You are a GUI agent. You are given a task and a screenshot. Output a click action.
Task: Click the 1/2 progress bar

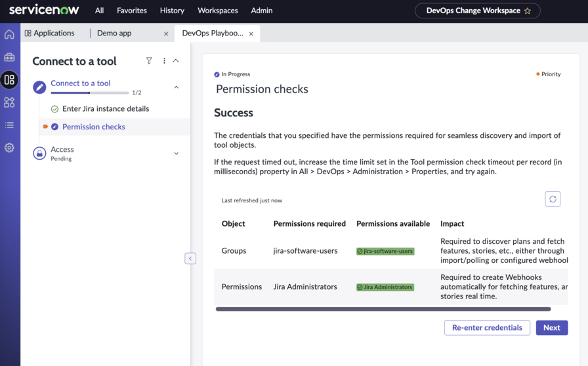click(x=90, y=93)
